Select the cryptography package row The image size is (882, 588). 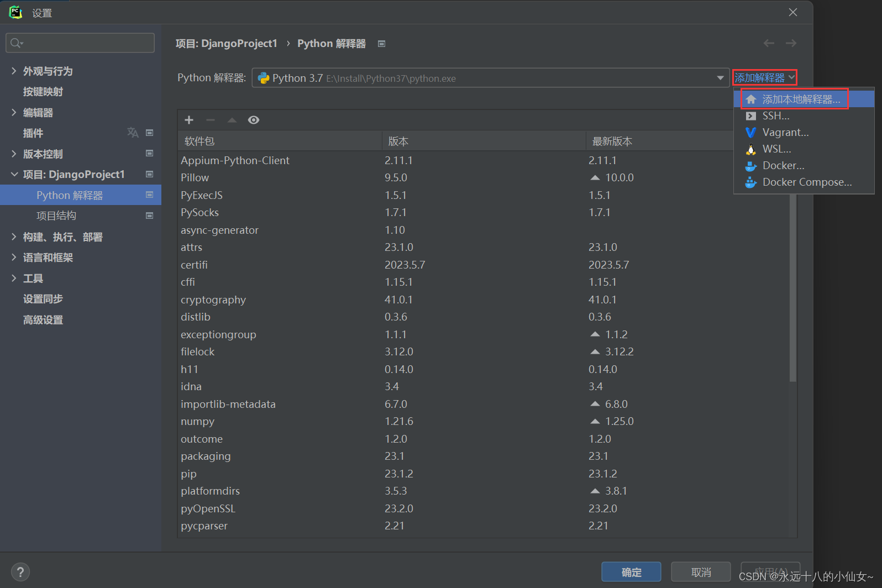pos(484,300)
